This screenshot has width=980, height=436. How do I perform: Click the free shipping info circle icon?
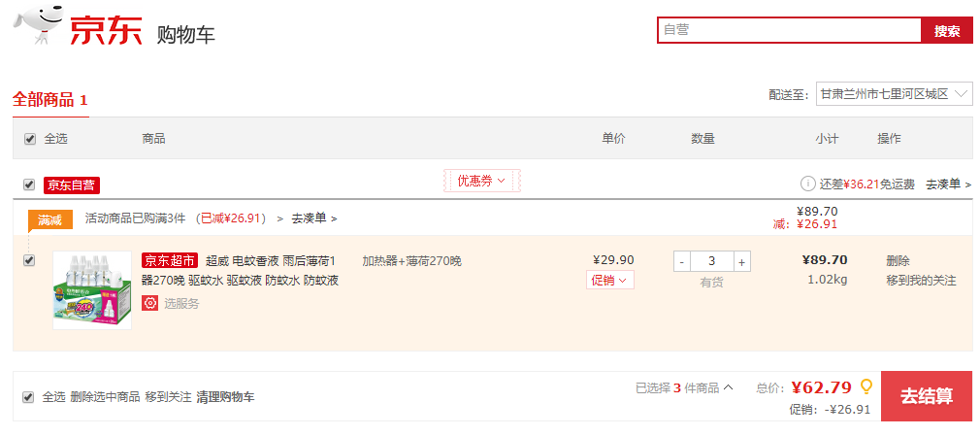807,184
